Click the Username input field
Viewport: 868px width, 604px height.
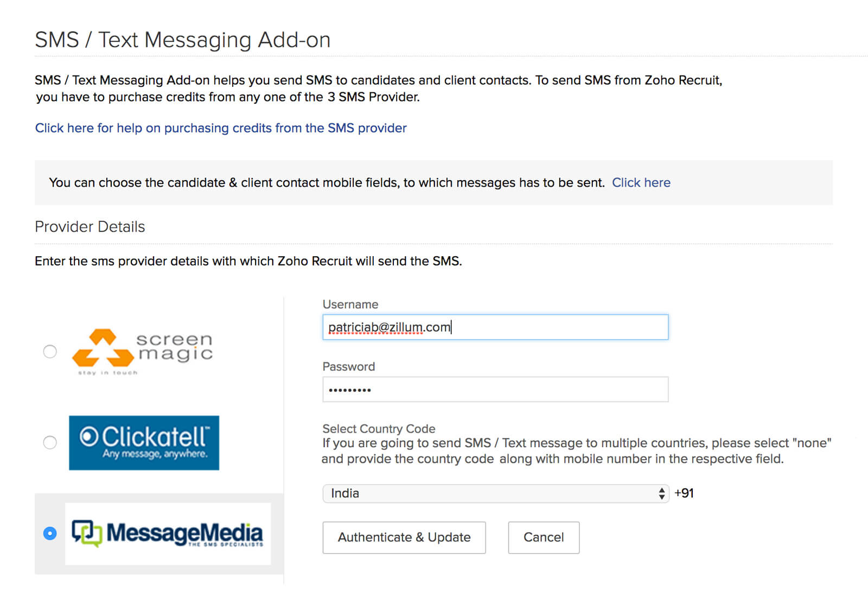(495, 327)
